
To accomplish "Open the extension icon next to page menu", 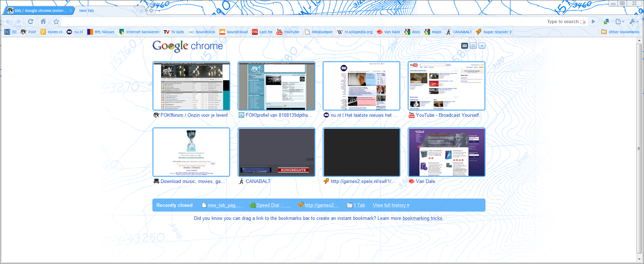I will (607, 22).
